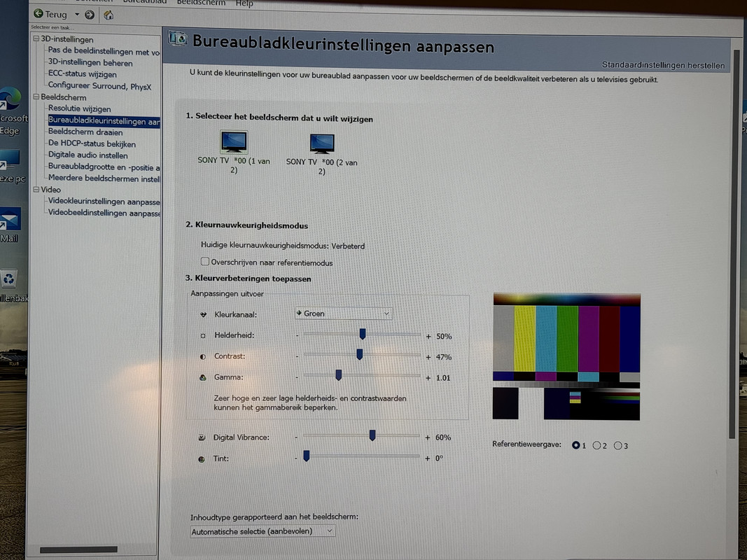Open Deze pc desktop shortcut
Image resolution: width=747 pixels, height=560 pixels.
[x=11, y=167]
